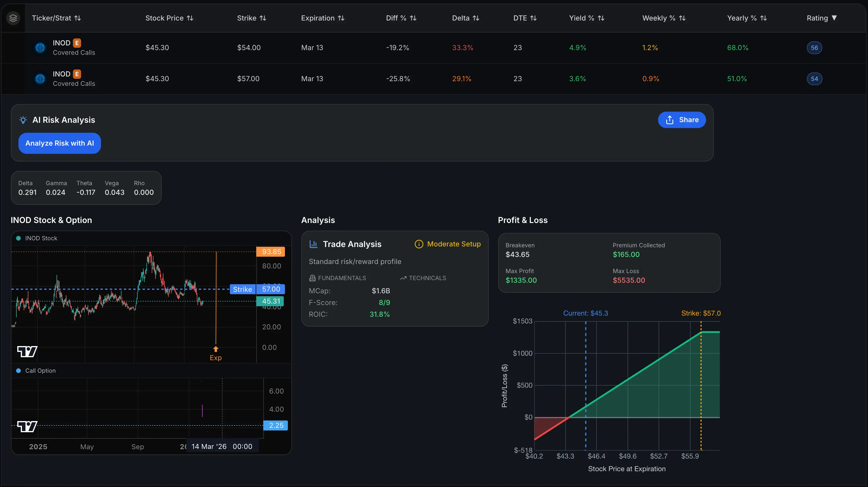Sort by Ticker/Strat column
868x487 pixels.
56,18
